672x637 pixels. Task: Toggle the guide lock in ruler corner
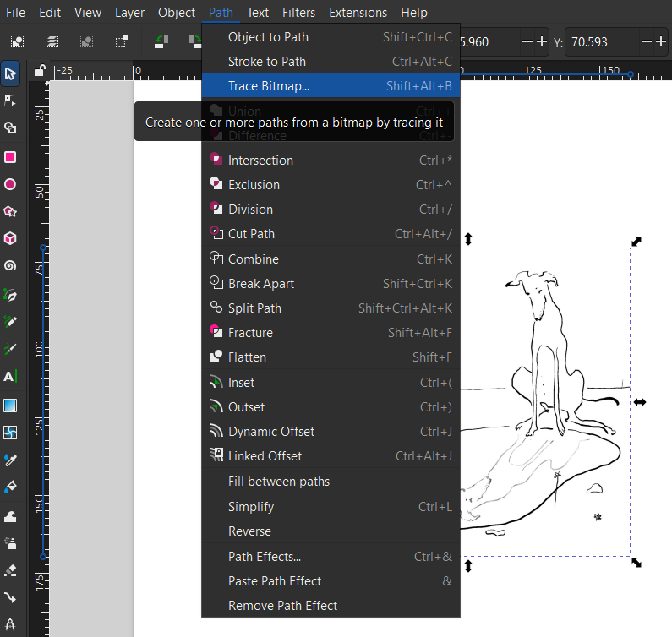coord(39,73)
